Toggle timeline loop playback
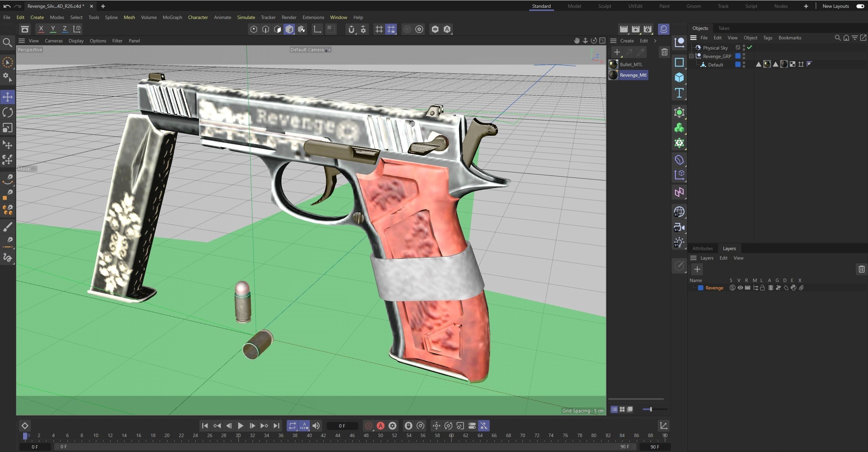The width and height of the screenshot is (868, 452). click(292, 426)
